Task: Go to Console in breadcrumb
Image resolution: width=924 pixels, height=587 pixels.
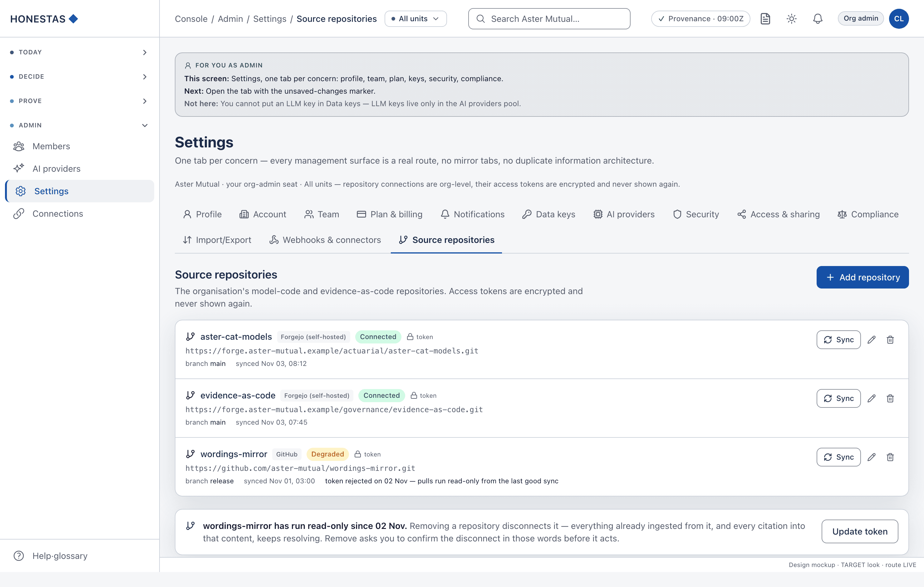Action: click(x=191, y=19)
